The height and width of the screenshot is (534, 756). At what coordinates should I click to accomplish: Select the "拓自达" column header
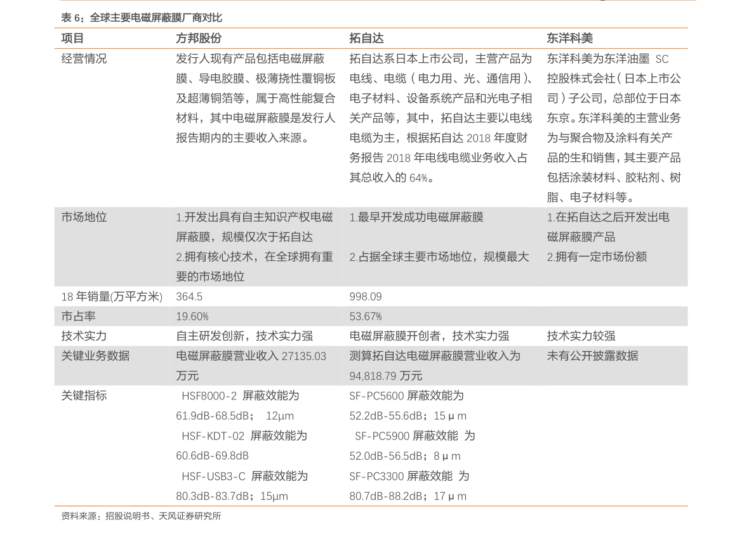tap(366, 38)
